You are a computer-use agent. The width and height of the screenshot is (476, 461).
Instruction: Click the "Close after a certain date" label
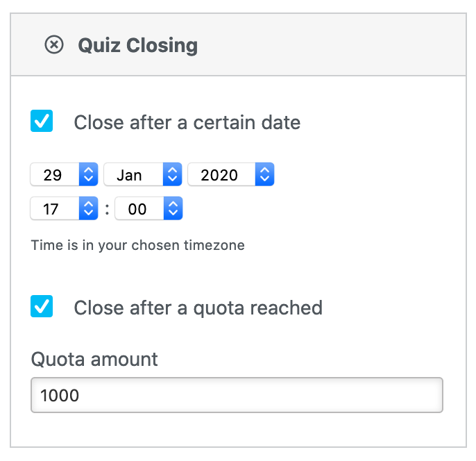pyautogui.click(x=187, y=123)
